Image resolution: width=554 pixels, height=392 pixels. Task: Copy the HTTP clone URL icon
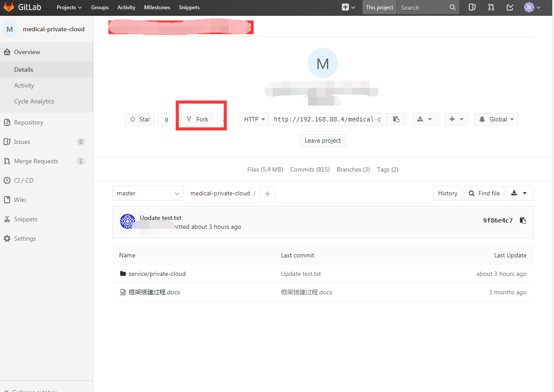396,119
